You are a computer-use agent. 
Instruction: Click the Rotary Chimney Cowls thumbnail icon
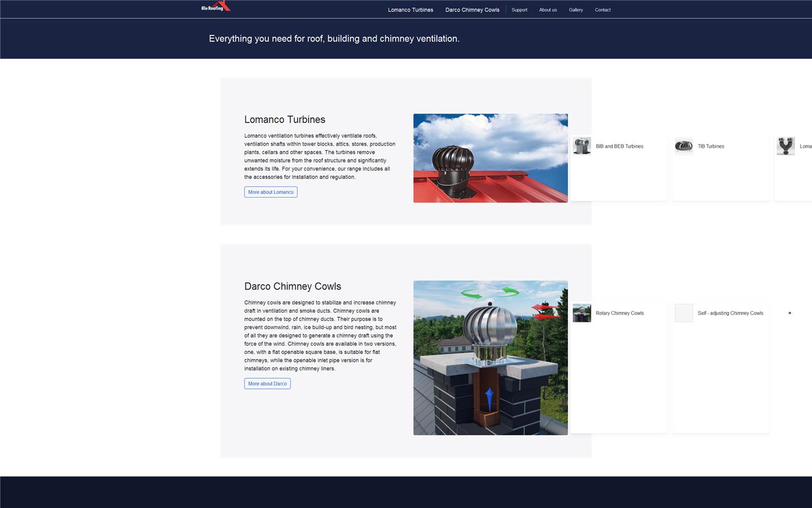point(582,313)
